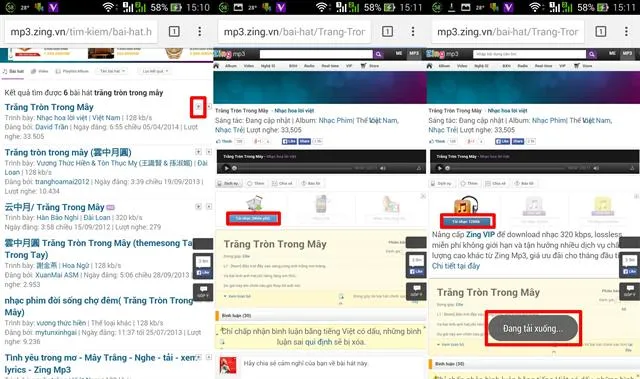Open browser overflow menu on the tim-kiem search screen
Screen dimensions: 640x379
coord(200,31)
